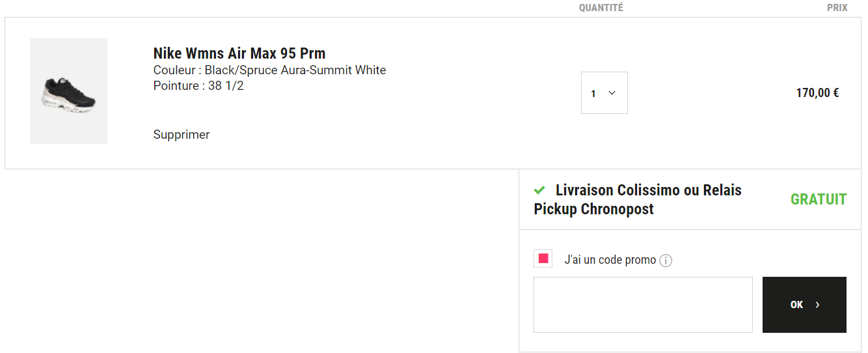Viewport: 868px width, 353px height.
Task: Click the info icon beside promo code label
Action: coord(666,261)
